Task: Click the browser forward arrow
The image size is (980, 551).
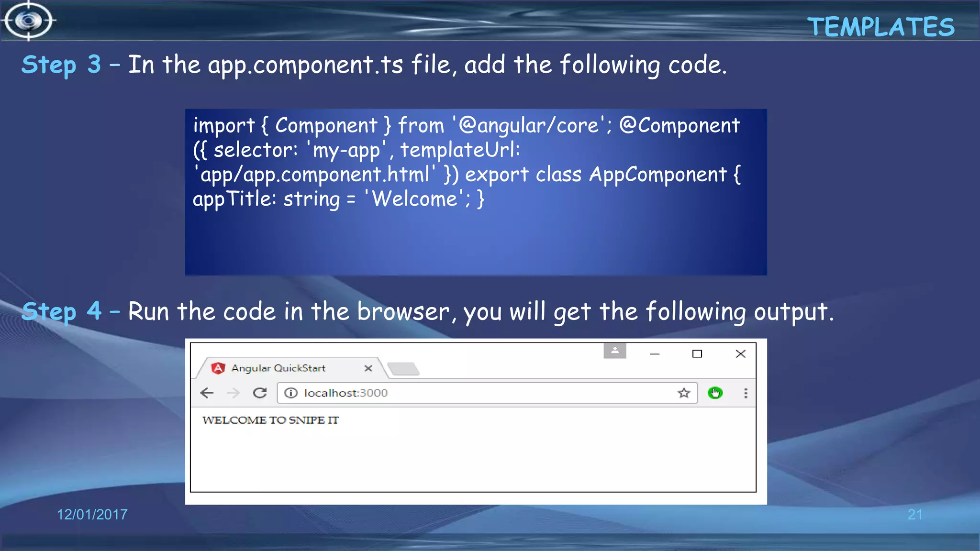Action: 233,393
